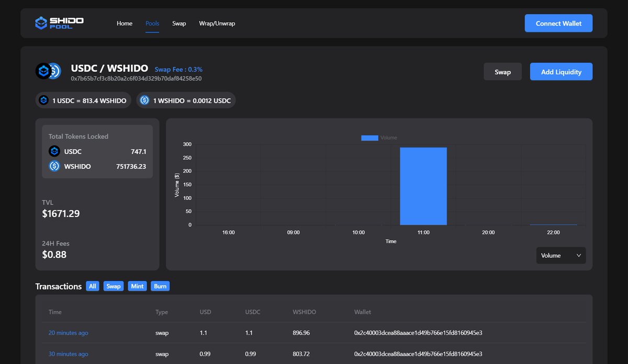The height and width of the screenshot is (364, 628).
Task: Click the Wallet column header
Action: [x=363, y=312]
